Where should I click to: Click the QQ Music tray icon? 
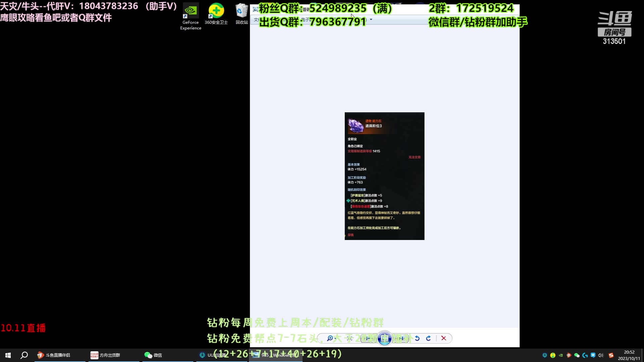(553, 355)
